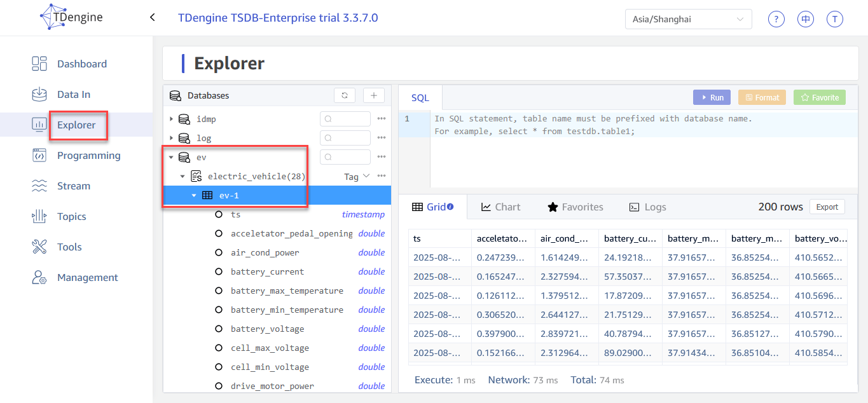The height and width of the screenshot is (403, 868).
Task: Open the Favorites tab
Action: [575, 207]
